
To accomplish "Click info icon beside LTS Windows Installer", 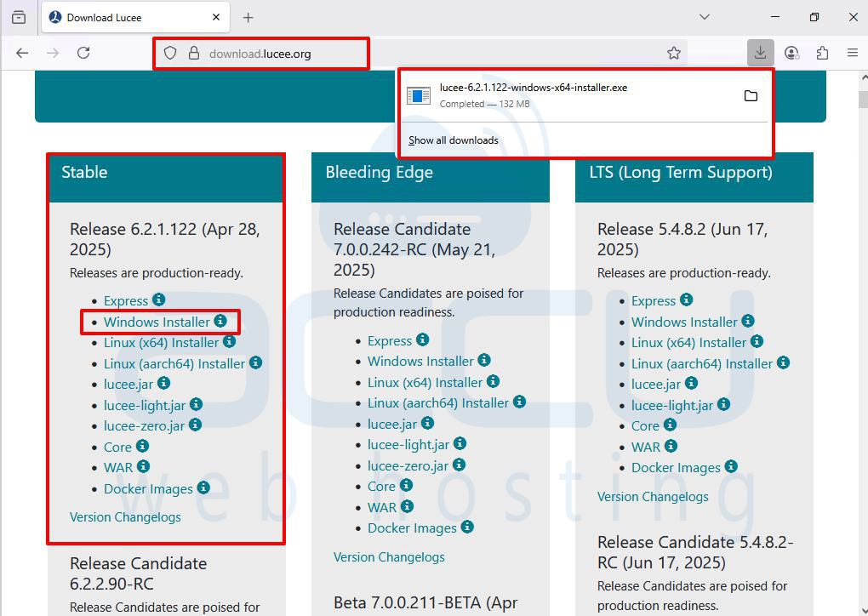I will (748, 321).
